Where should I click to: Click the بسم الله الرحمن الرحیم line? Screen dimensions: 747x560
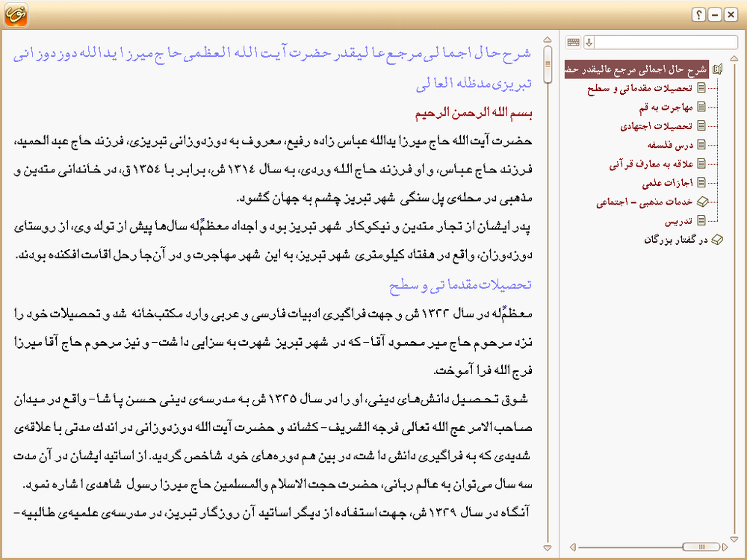[x=474, y=113]
